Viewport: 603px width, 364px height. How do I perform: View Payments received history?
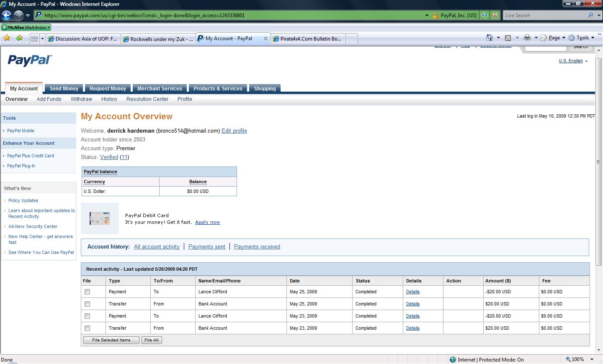pyautogui.click(x=257, y=247)
